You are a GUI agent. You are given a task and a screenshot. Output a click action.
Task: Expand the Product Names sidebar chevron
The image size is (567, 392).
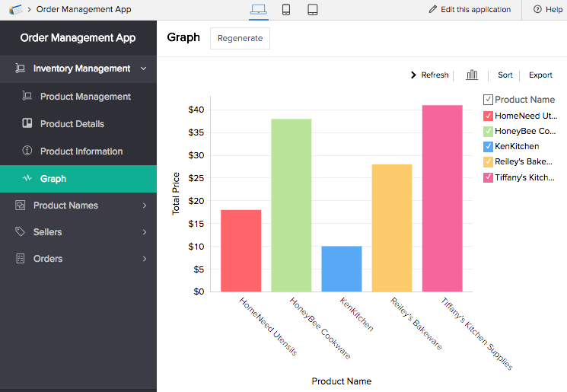click(144, 206)
